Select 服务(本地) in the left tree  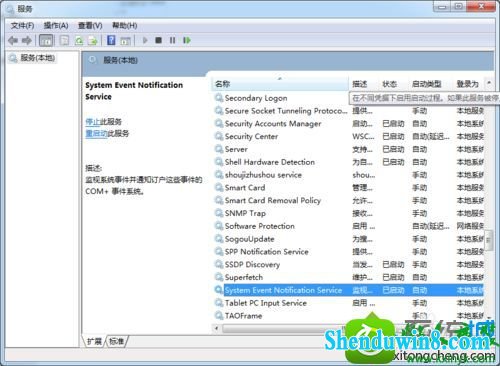(37, 58)
